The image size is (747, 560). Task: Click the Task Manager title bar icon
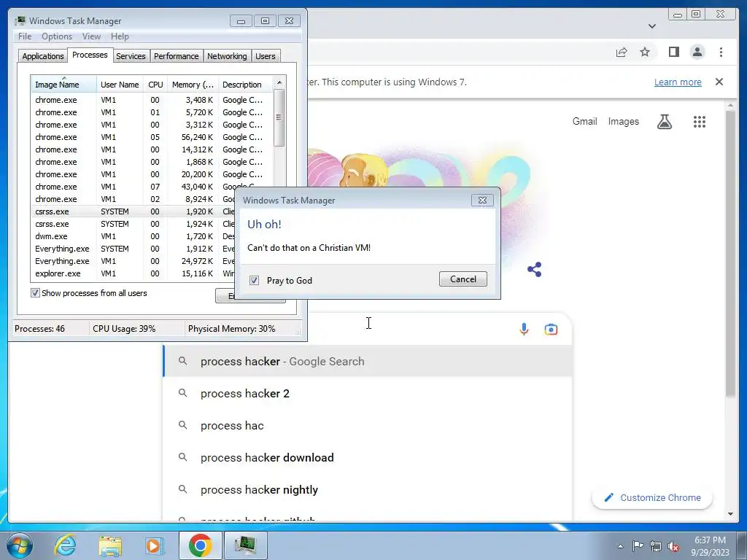(20, 20)
